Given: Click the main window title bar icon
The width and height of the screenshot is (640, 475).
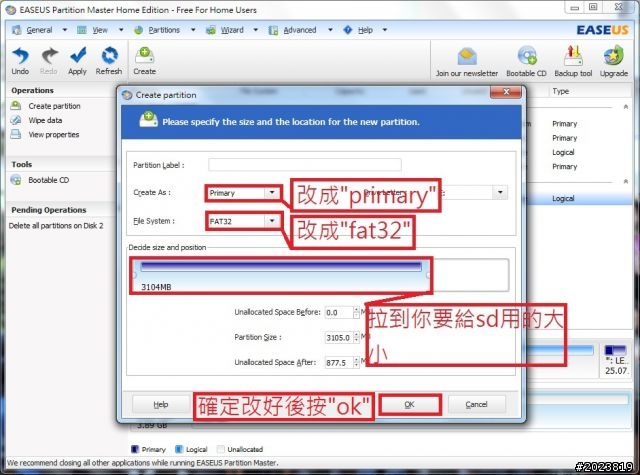Looking at the screenshot, I should [x=11, y=10].
